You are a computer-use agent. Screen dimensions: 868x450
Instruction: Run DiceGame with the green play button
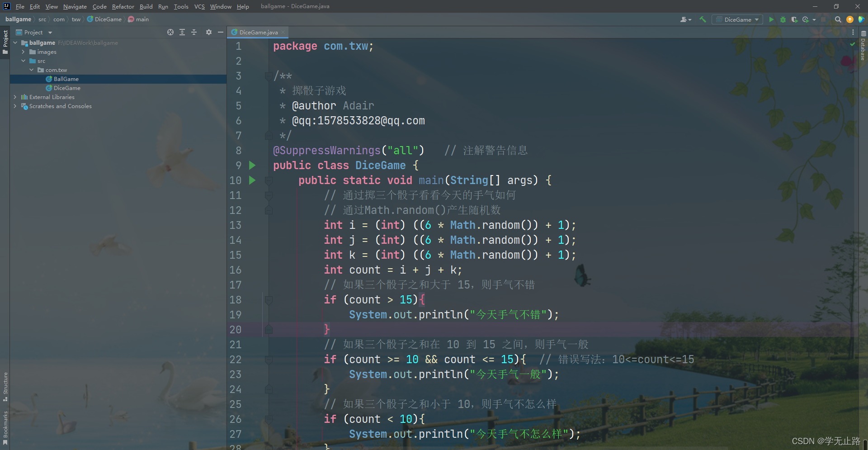[x=771, y=19]
